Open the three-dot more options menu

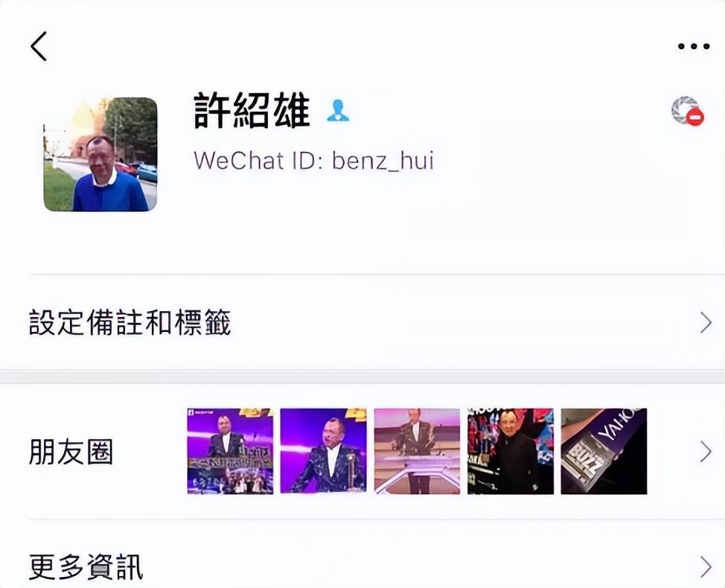[x=694, y=46]
